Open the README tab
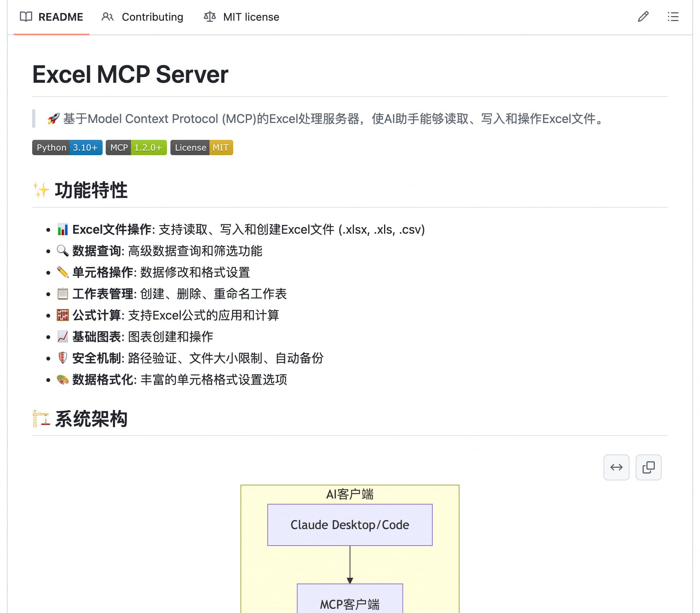The image size is (700, 613). pyautogui.click(x=51, y=17)
